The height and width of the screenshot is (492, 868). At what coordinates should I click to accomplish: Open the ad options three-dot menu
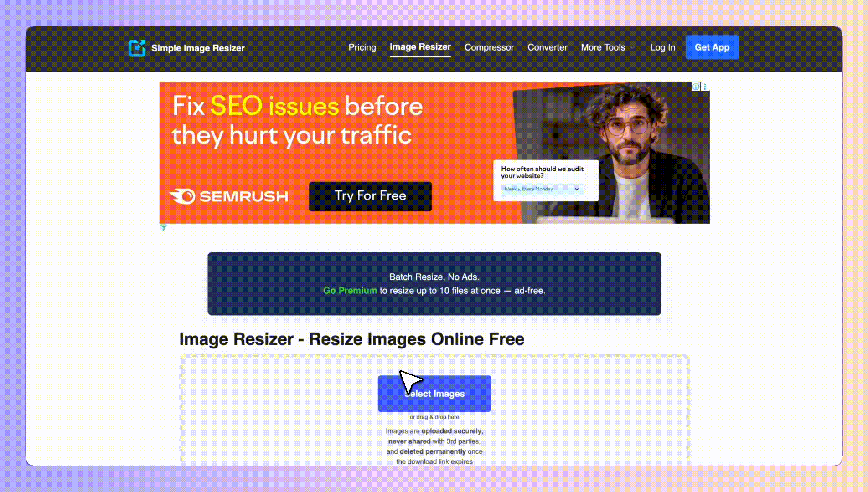tap(705, 87)
